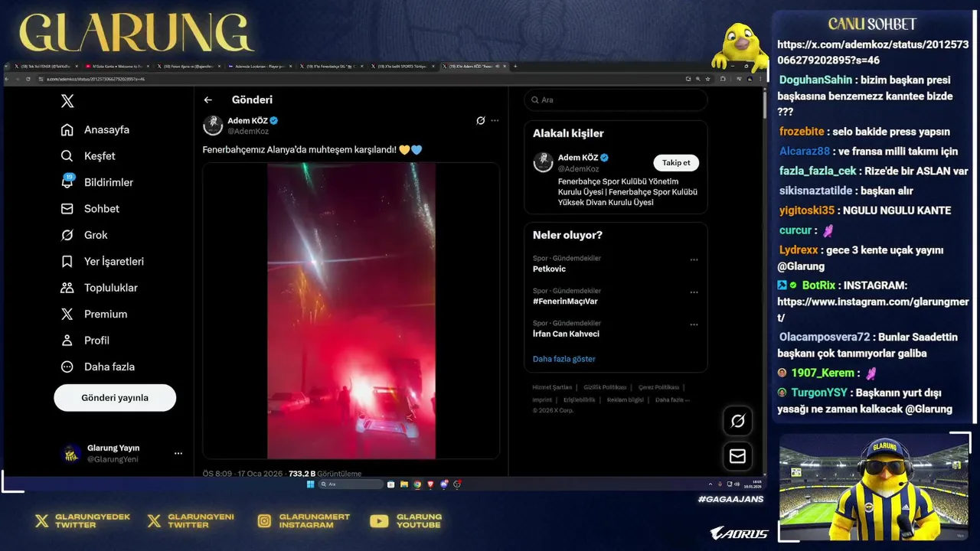
Task: Click DoguhanSahin username in chat
Action: coord(815,80)
